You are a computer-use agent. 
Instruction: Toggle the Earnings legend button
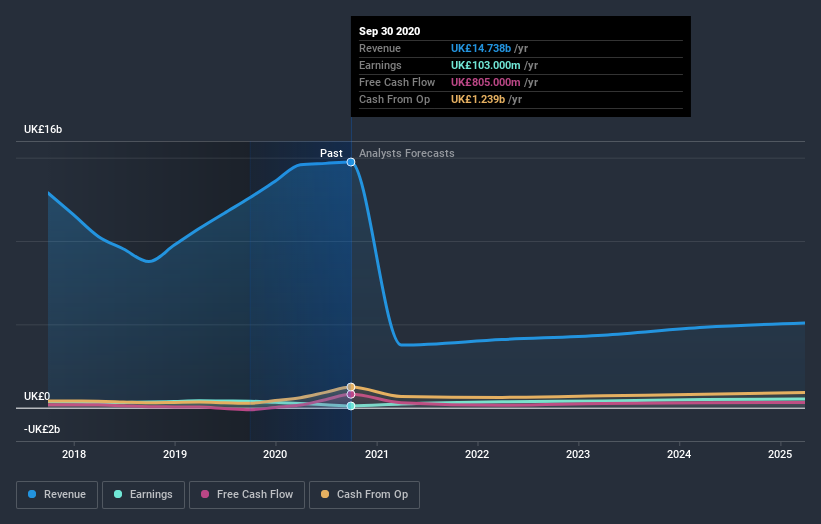(x=143, y=495)
